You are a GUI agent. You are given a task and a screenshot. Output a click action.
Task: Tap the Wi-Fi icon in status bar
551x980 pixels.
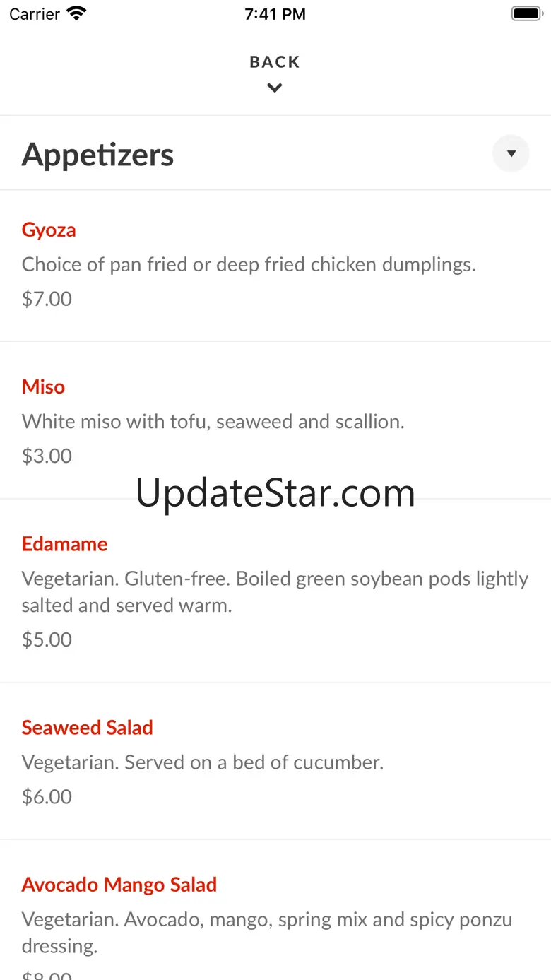click(76, 13)
